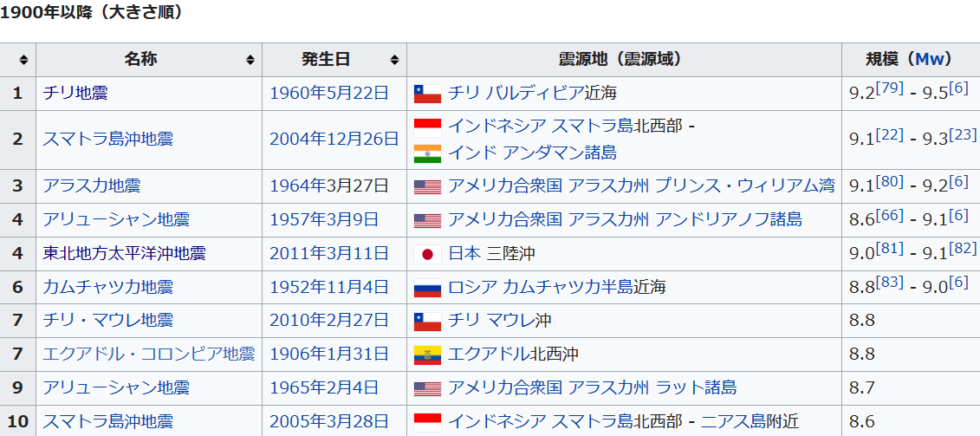The image size is (980, 436).
Task: Open footnote [80] in アラスカ地震 row
Action: point(890,181)
